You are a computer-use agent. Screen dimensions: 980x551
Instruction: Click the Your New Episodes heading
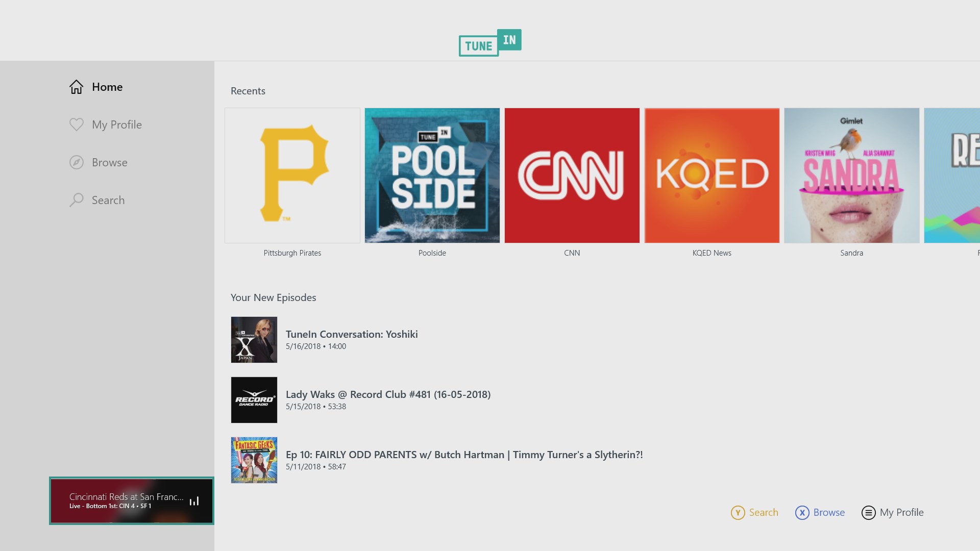tap(274, 297)
